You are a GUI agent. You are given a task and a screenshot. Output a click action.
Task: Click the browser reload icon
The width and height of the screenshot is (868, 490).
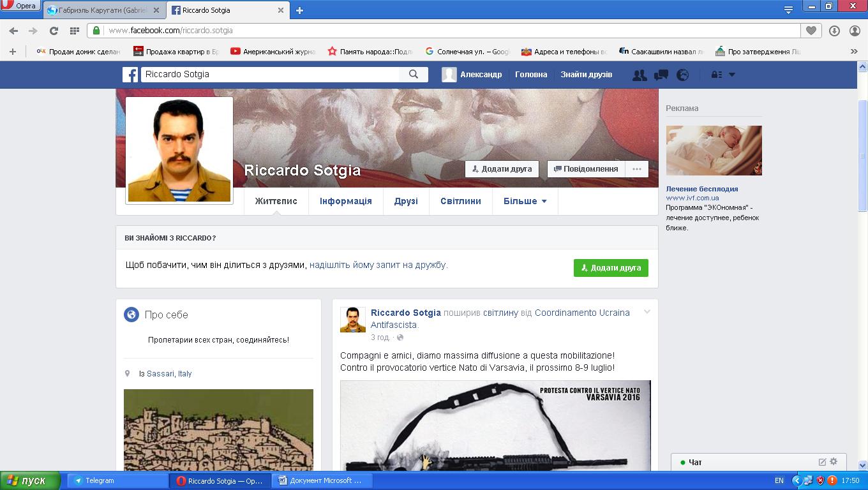click(x=54, y=31)
